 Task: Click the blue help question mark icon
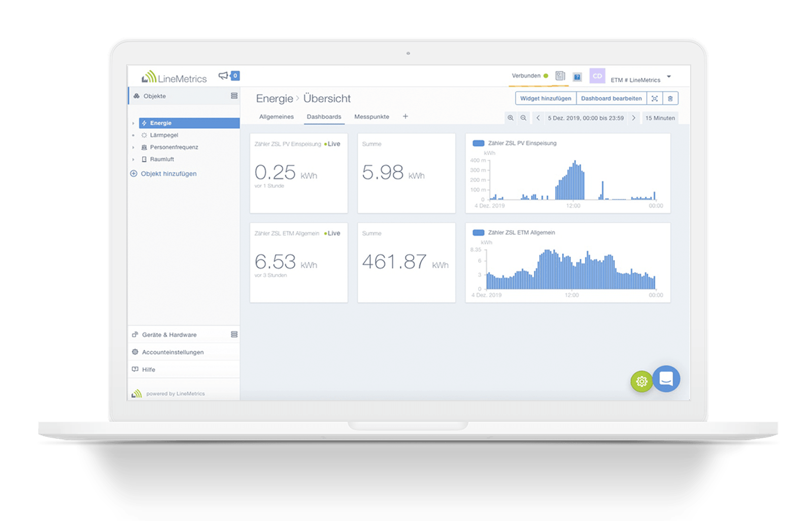577,77
